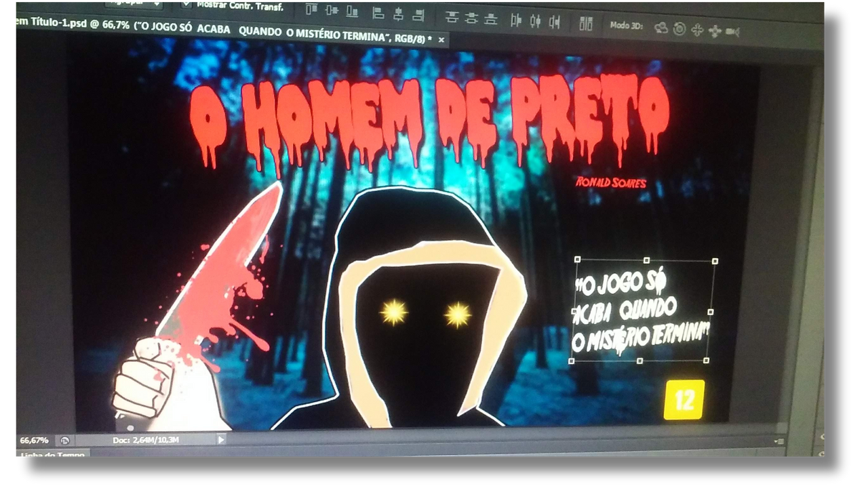
Task: Select the 3D pan object icon
Action: [x=697, y=30]
